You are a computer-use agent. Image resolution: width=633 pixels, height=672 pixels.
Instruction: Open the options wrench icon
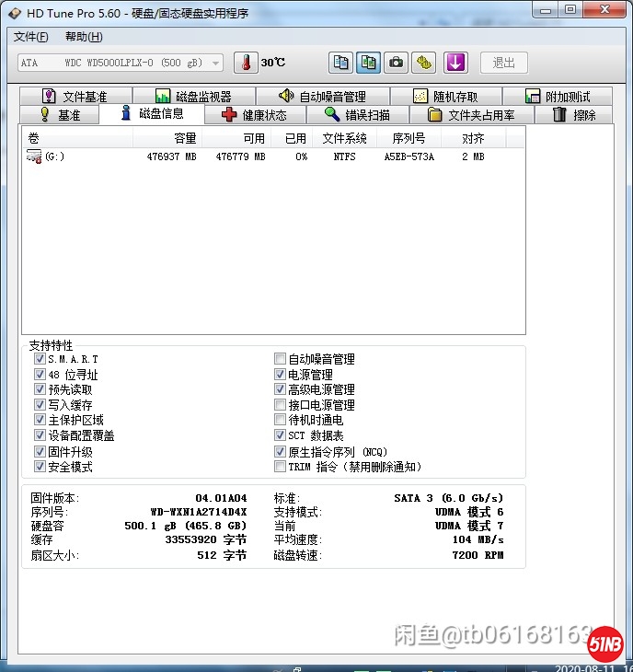tap(423, 63)
